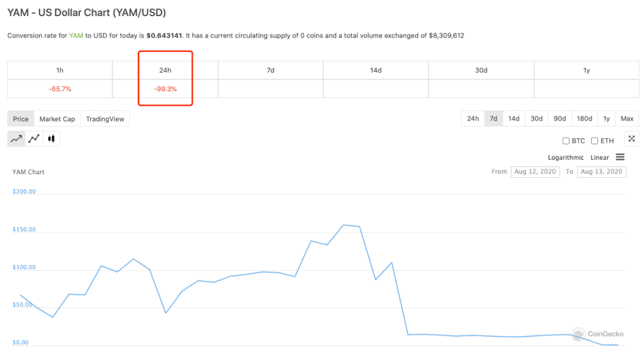Set chart range to 24h

pos(473,118)
